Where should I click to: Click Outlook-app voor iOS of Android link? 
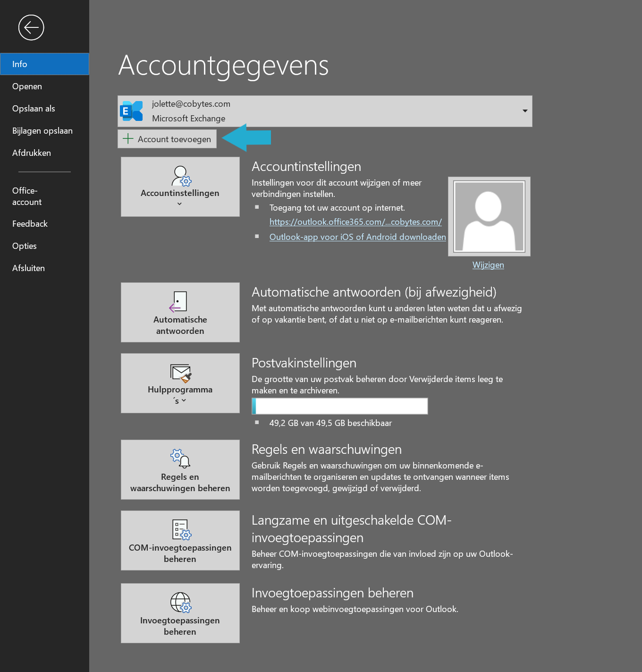(357, 237)
